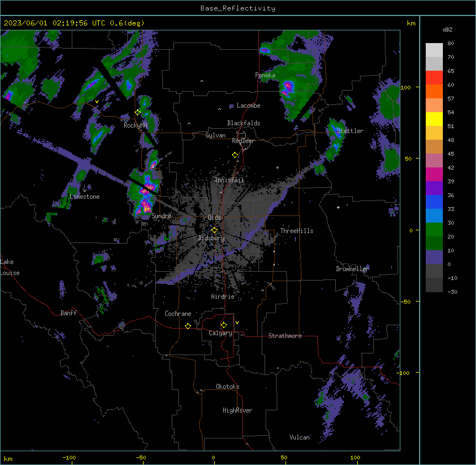Select the orange 60 dBZ legend swatch
The image size is (476, 465).
pyautogui.click(x=434, y=91)
